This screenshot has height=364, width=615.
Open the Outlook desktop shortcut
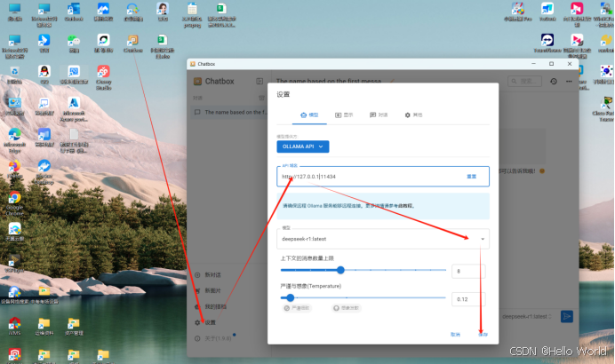click(x=74, y=12)
